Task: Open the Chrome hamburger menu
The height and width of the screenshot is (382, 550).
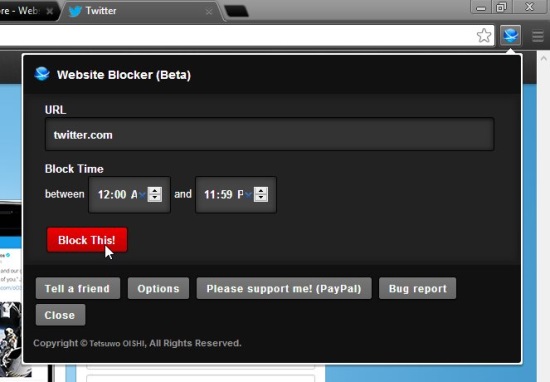Action: pos(538,35)
